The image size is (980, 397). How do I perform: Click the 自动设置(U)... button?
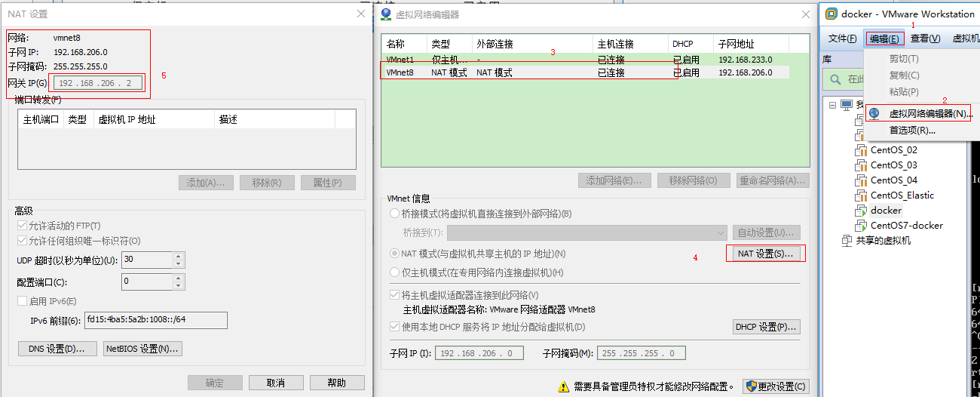(766, 232)
